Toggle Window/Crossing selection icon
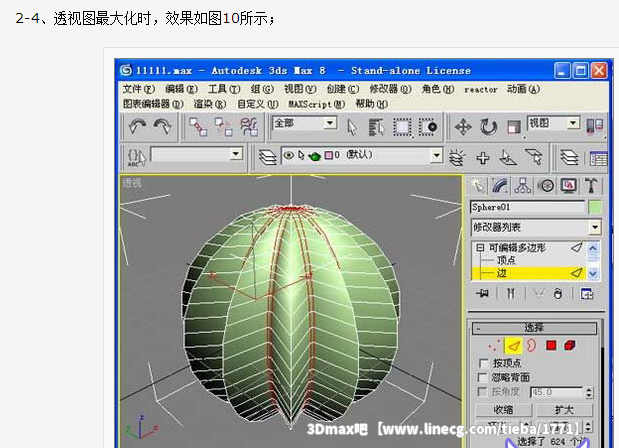Viewport: 619px width, 448px height. 428,127
